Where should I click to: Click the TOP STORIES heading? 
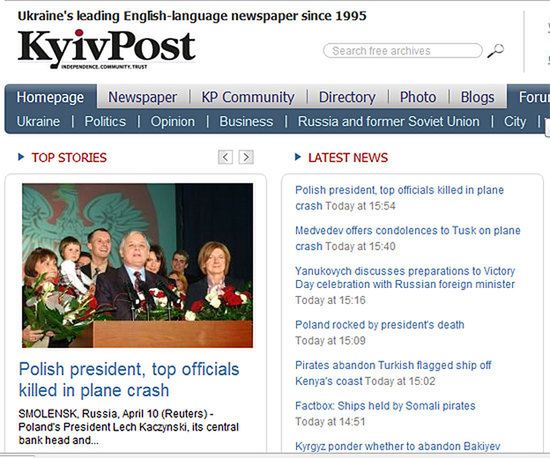[69, 157]
